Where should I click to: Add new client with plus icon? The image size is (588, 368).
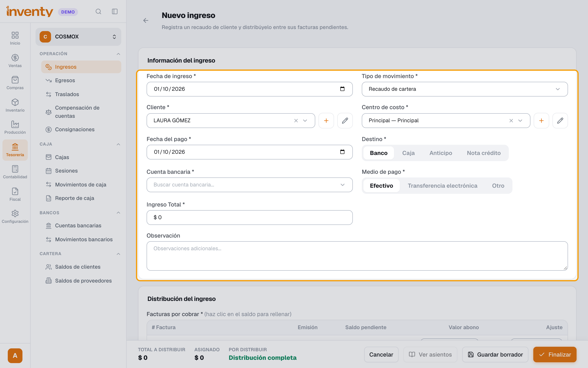[x=326, y=120]
